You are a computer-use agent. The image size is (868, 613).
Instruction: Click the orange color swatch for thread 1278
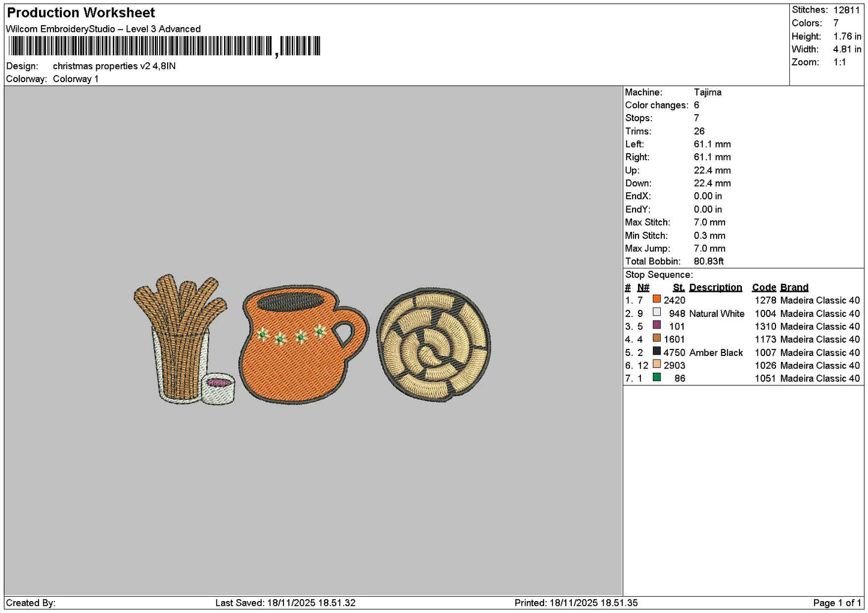657,299
